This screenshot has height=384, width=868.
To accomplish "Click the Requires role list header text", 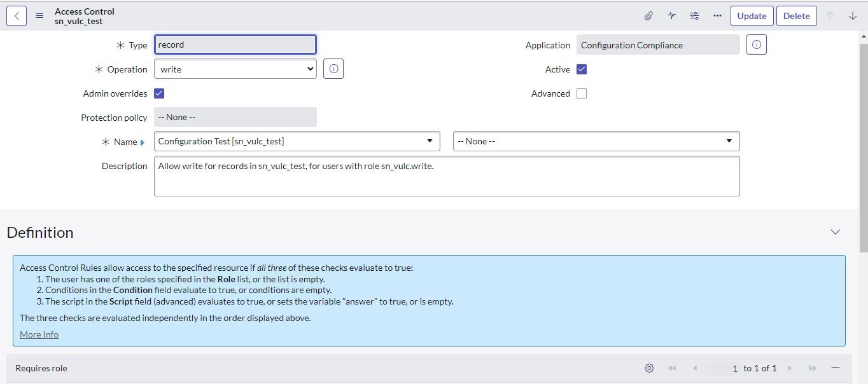I will pos(41,368).
